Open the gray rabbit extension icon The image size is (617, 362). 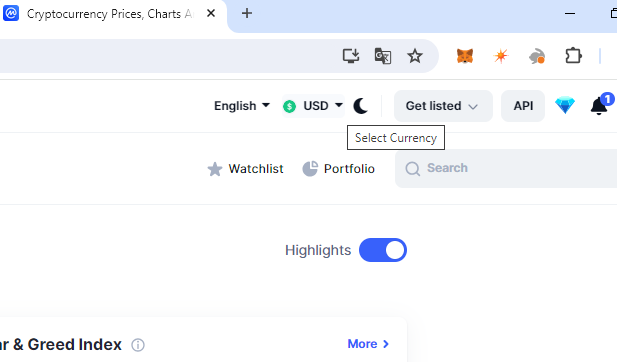(x=537, y=56)
